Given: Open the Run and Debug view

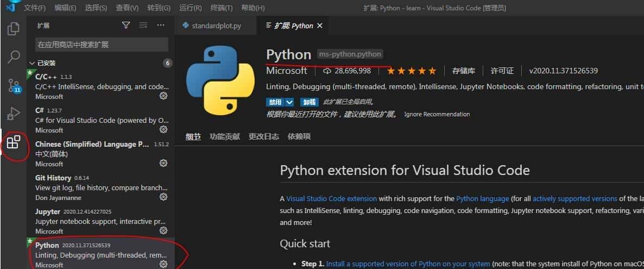Looking at the screenshot, I should point(14,114).
